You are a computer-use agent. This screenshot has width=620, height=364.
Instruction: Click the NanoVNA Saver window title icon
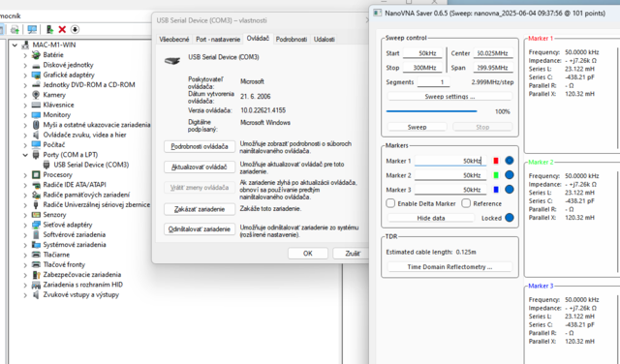[377, 13]
